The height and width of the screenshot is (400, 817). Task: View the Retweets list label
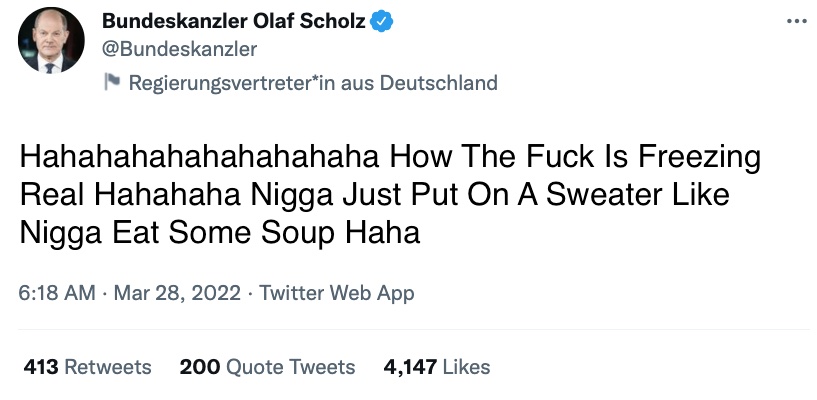tap(107, 367)
